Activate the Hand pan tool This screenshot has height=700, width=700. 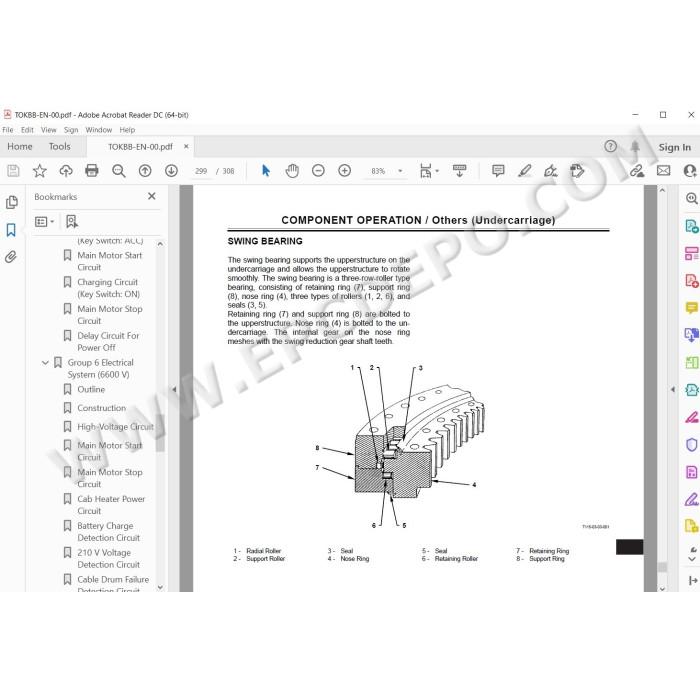click(x=292, y=171)
